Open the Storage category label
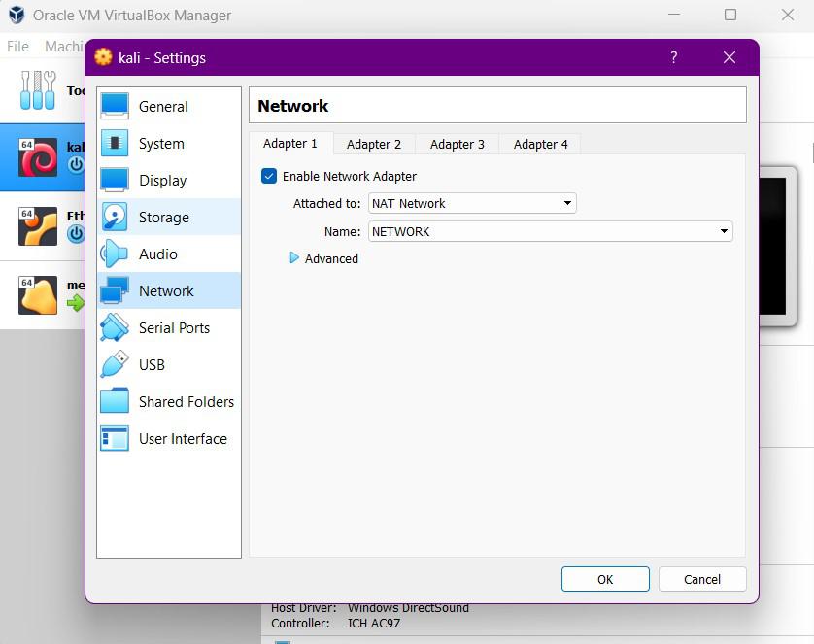 pos(164,217)
